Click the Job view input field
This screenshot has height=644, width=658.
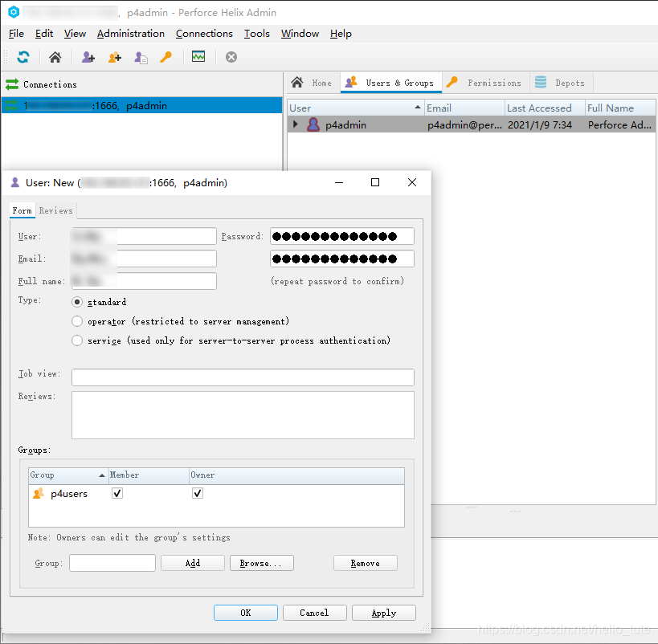243,377
